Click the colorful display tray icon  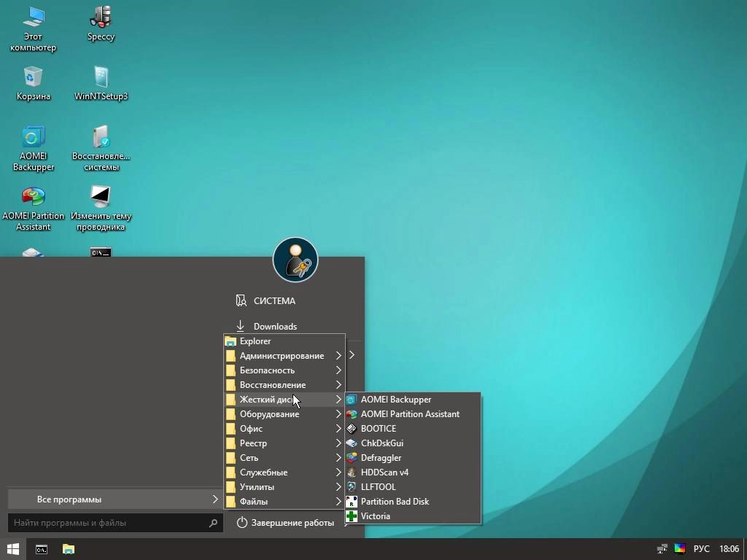680,549
